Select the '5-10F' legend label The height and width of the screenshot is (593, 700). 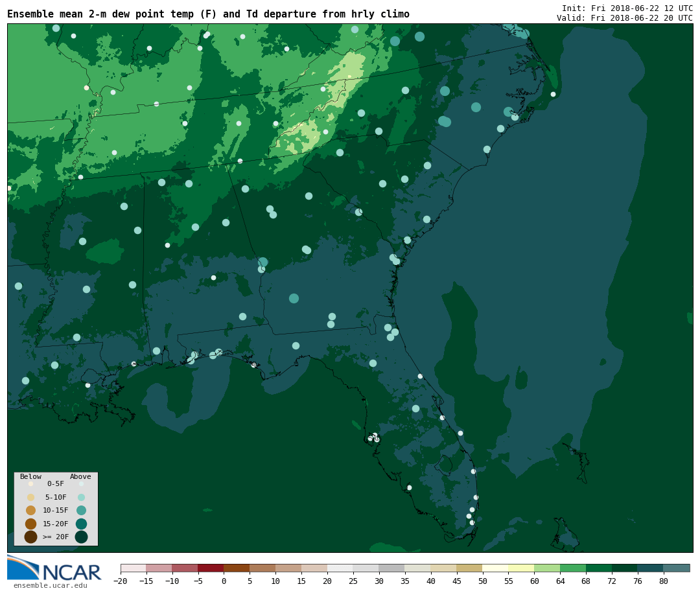click(x=56, y=497)
